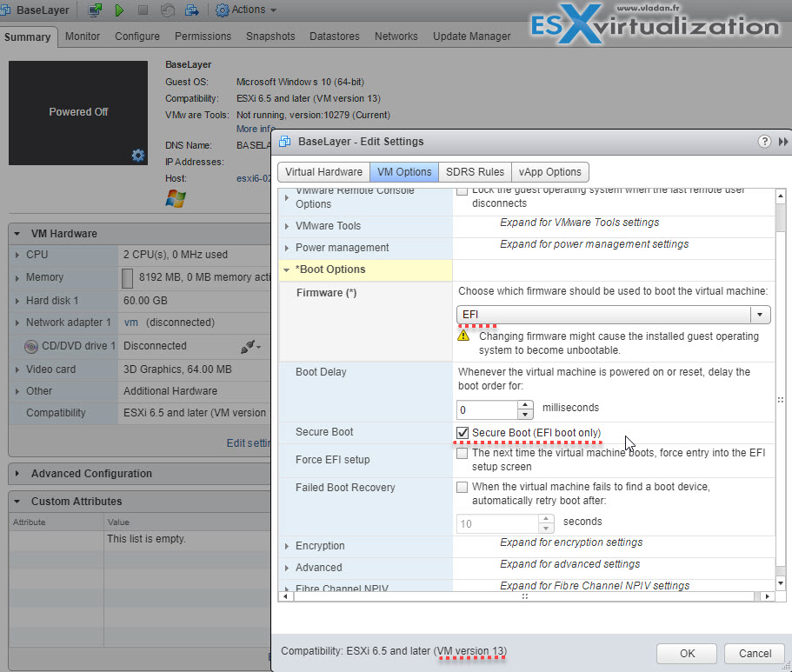Open the vm network link
Image resolution: width=792 pixels, height=672 pixels.
[x=130, y=323]
